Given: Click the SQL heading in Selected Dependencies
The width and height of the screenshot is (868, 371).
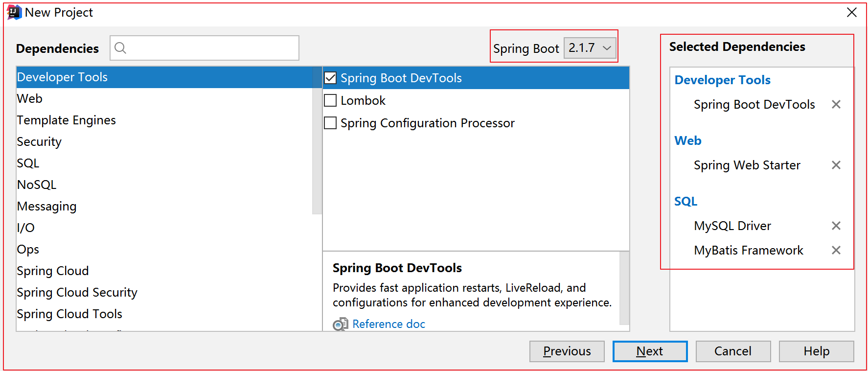Looking at the screenshot, I should point(685,201).
